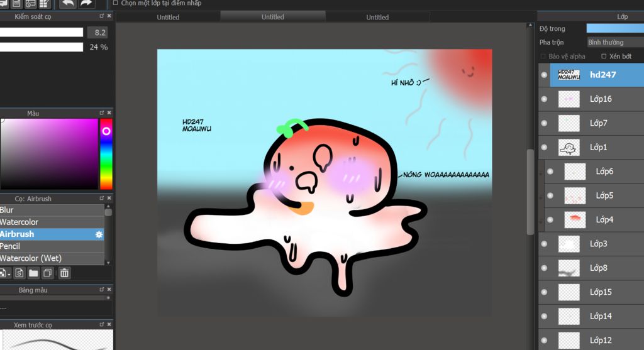Viewport: 644px width, 350px height.
Task: Hide the Lớp16 layer
Action: pyautogui.click(x=544, y=99)
